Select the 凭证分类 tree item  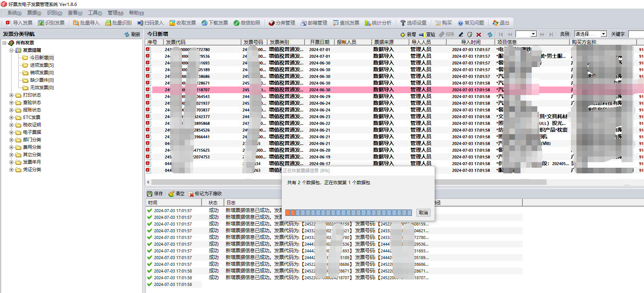coord(32,170)
